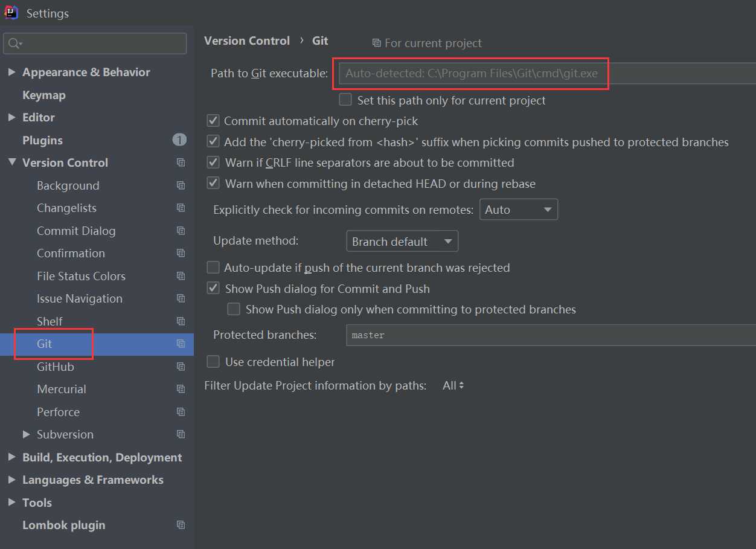Open Perforce settings
756x549 pixels.
[58, 412]
